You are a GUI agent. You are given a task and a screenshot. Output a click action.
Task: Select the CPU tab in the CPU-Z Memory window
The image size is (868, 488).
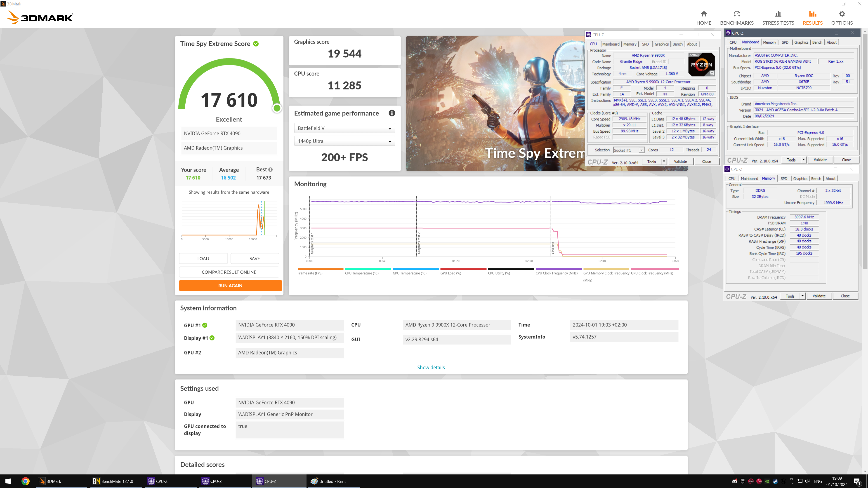pyautogui.click(x=731, y=178)
